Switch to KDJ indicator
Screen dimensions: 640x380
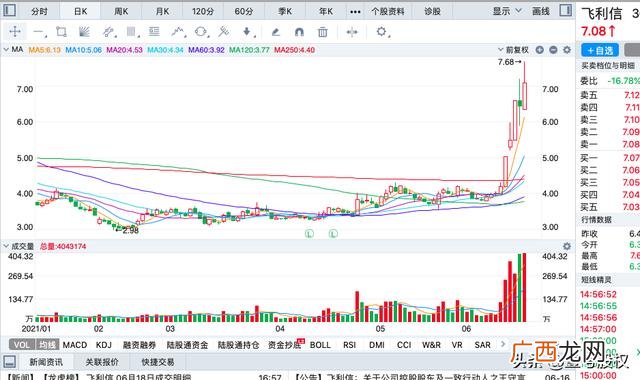(104, 345)
